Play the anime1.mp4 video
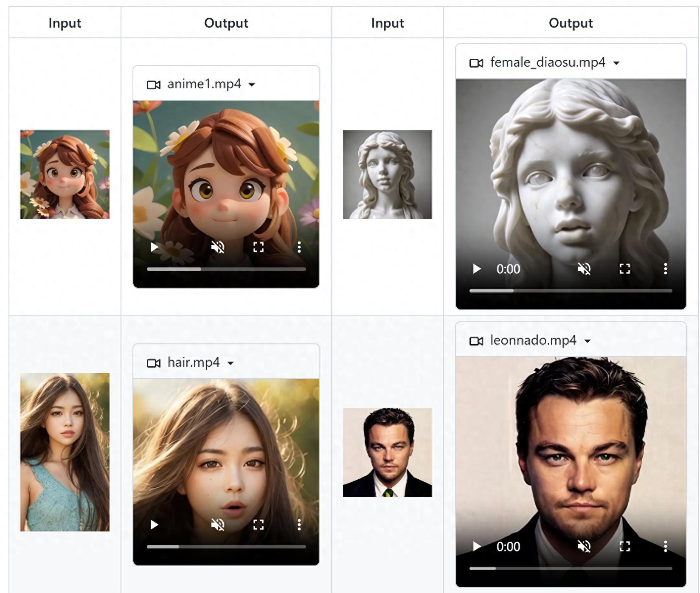 (x=155, y=247)
